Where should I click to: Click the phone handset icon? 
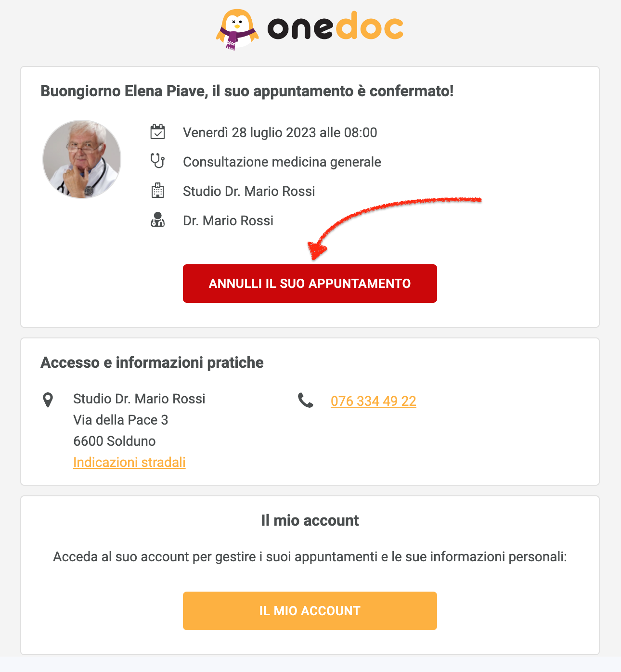click(x=305, y=400)
